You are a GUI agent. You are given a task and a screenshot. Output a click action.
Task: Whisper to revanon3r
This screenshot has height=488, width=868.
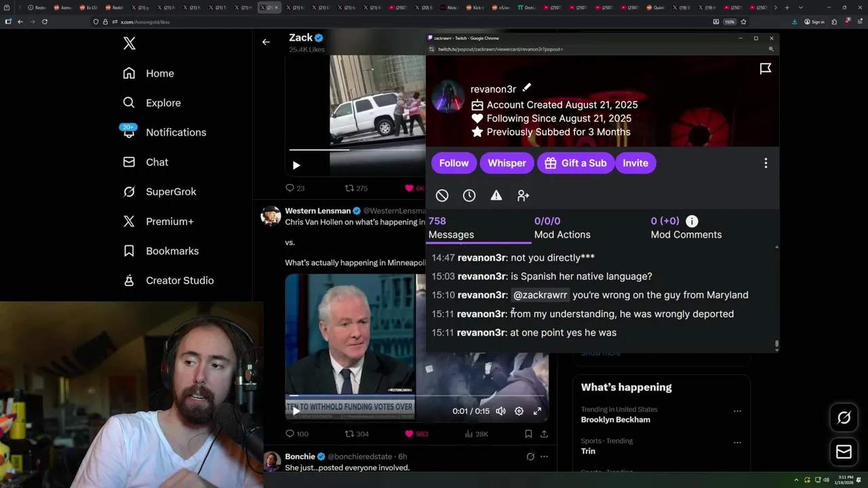point(507,163)
